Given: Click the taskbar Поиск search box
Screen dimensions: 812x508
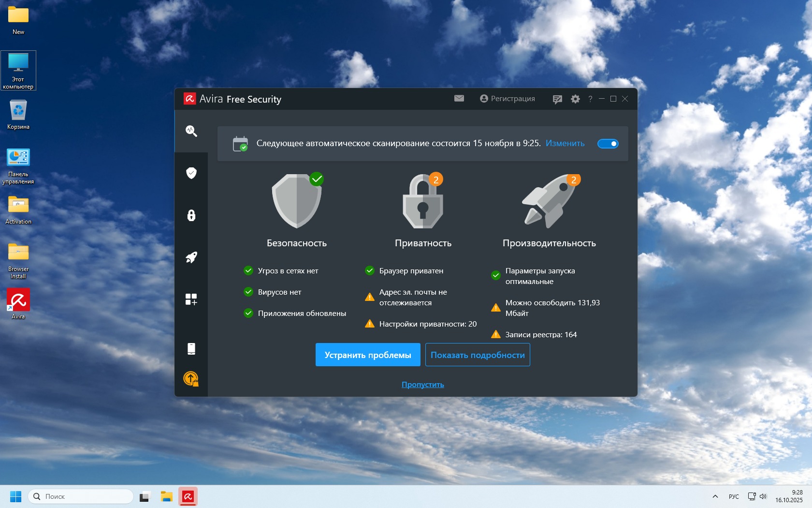Looking at the screenshot, I should click(x=81, y=496).
